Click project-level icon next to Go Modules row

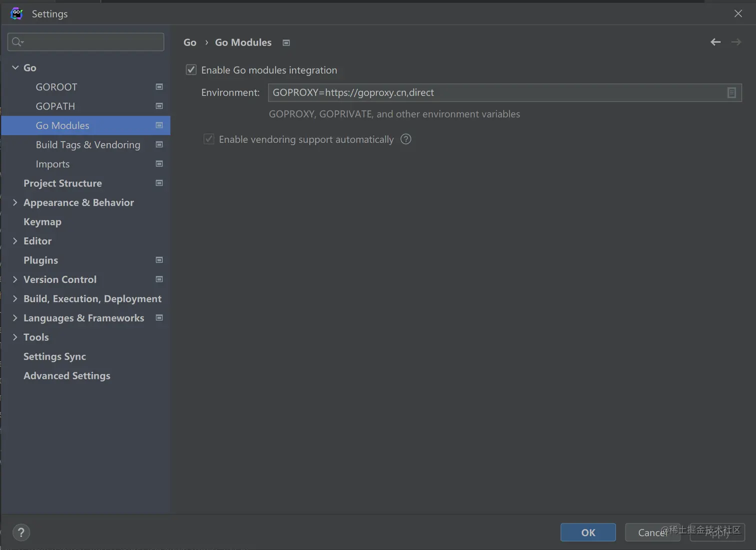tap(159, 125)
